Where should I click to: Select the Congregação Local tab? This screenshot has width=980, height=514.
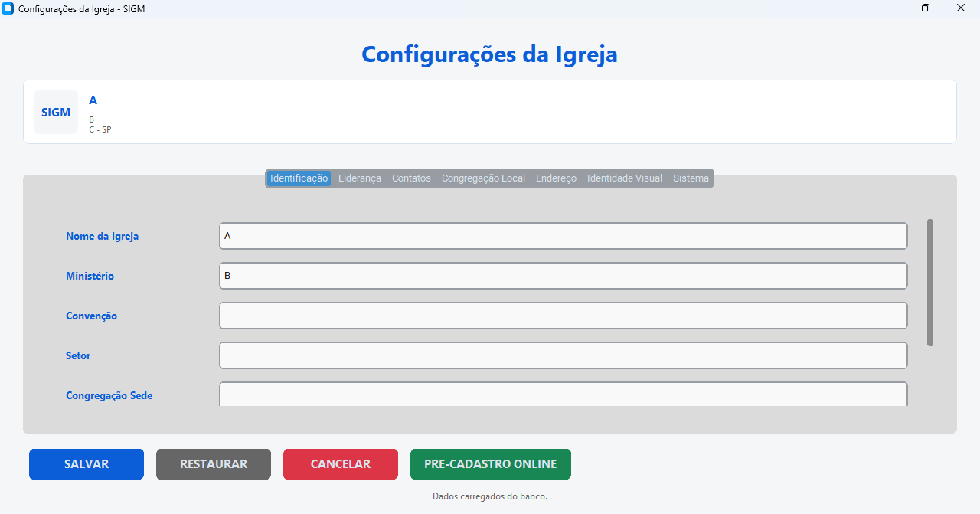pos(483,178)
